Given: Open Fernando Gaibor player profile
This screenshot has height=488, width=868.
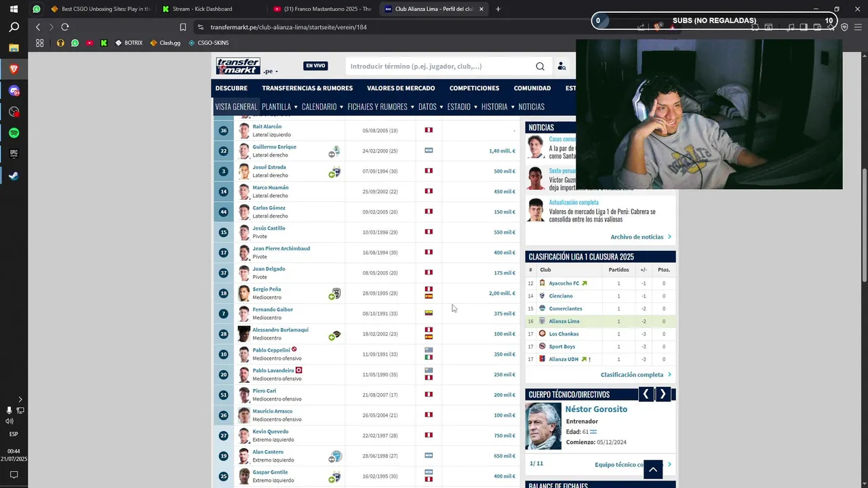Looking at the screenshot, I should pyautogui.click(x=273, y=310).
